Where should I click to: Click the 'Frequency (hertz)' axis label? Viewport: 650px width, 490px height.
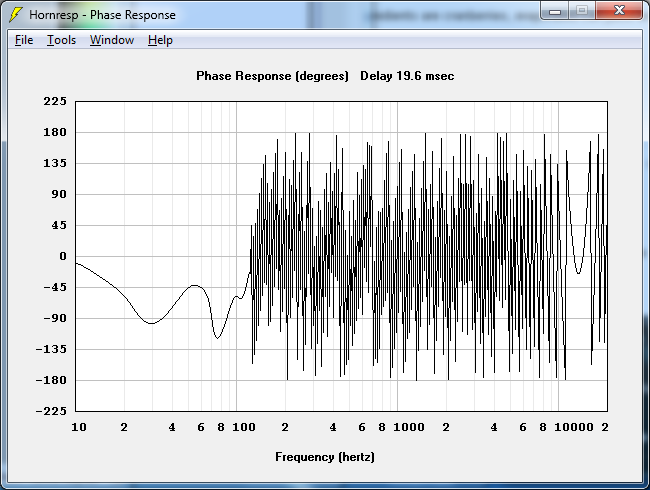(x=325, y=457)
